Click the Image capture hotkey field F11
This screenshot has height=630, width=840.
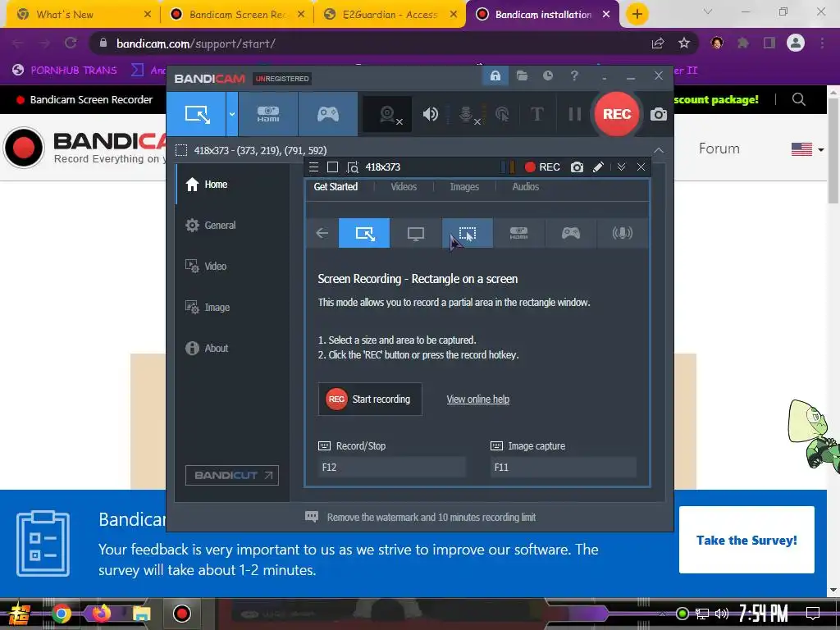[x=564, y=467]
